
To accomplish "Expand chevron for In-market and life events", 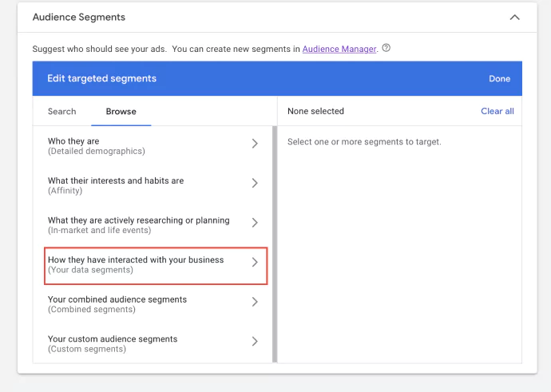I will tap(255, 222).
